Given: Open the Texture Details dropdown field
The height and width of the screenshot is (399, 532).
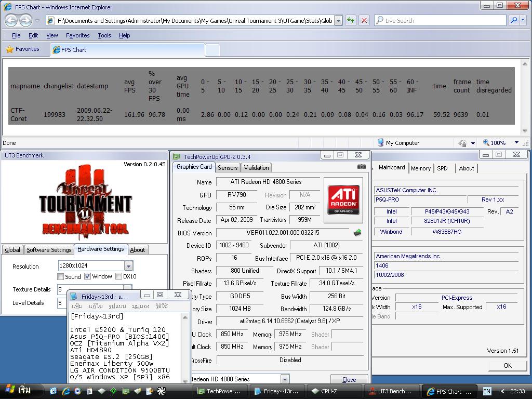Looking at the screenshot, I should 95,289.
